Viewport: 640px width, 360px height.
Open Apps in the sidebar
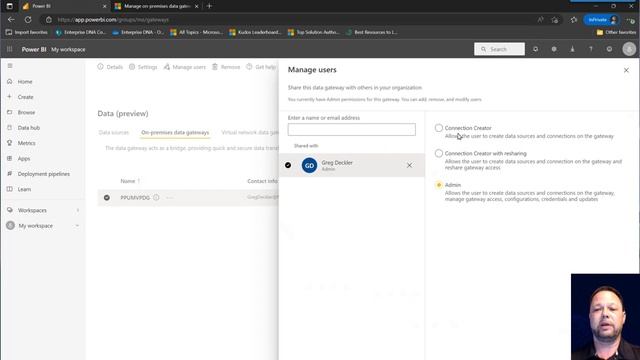pyautogui.click(x=24, y=158)
